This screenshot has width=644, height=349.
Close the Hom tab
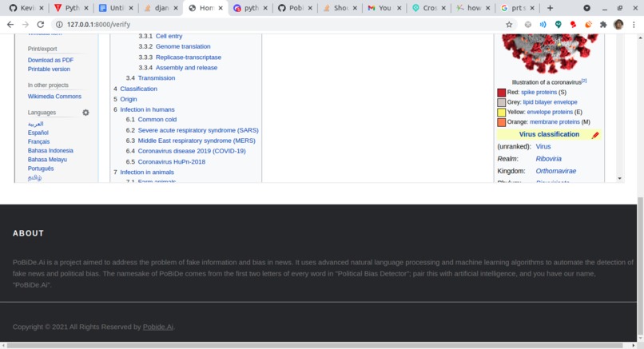[221, 8]
